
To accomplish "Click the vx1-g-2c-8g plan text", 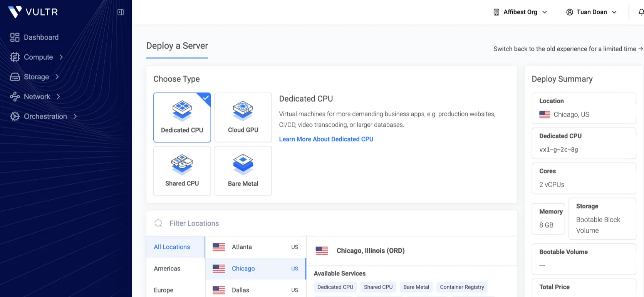I will point(558,149).
